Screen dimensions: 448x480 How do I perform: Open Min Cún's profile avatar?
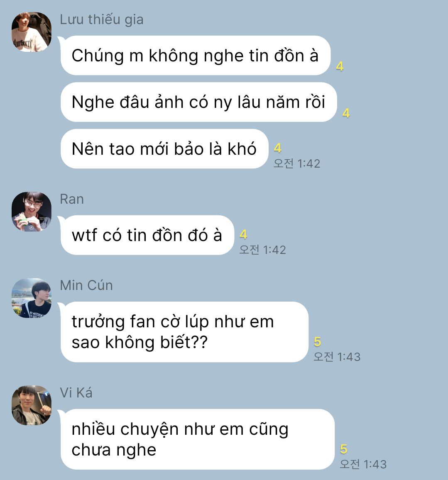(x=32, y=298)
